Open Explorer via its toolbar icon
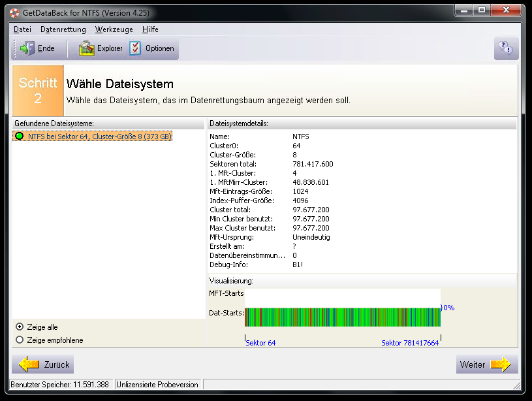Screen dimensions: 532x401 (87, 48)
